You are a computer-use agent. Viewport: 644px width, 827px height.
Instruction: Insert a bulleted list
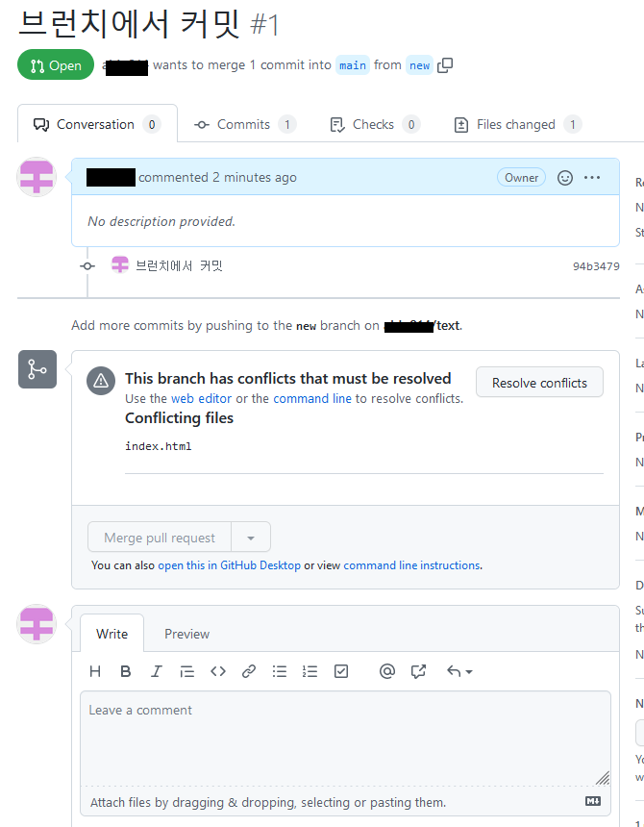click(280, 671)
